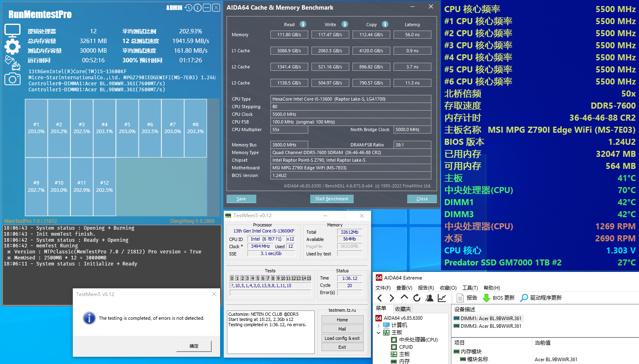Select the DIMM3 Acer BL.9BWWR.361 entry
The height and width of the screenshot is (364, 639).
(491, 326)
